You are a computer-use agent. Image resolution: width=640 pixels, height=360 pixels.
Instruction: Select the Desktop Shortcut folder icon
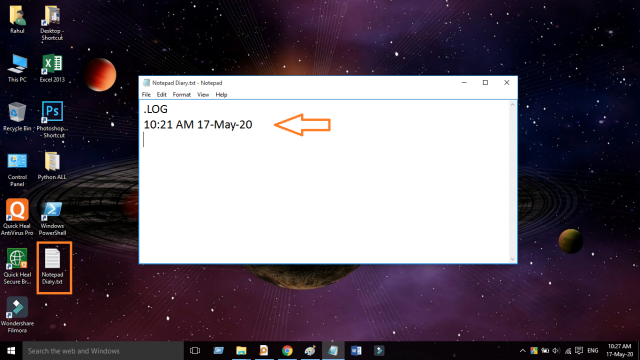pyautogui.click(x=52, y=22)
